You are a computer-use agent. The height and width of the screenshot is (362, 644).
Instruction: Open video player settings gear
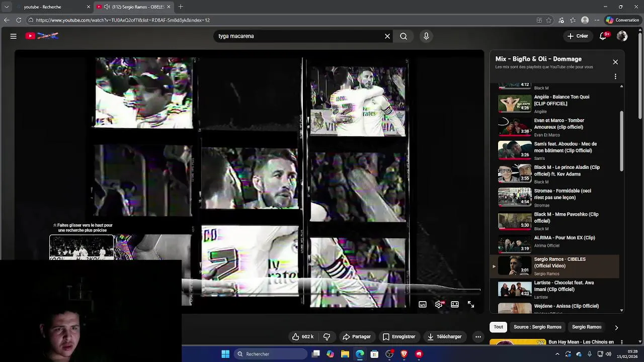pos(439,305)
